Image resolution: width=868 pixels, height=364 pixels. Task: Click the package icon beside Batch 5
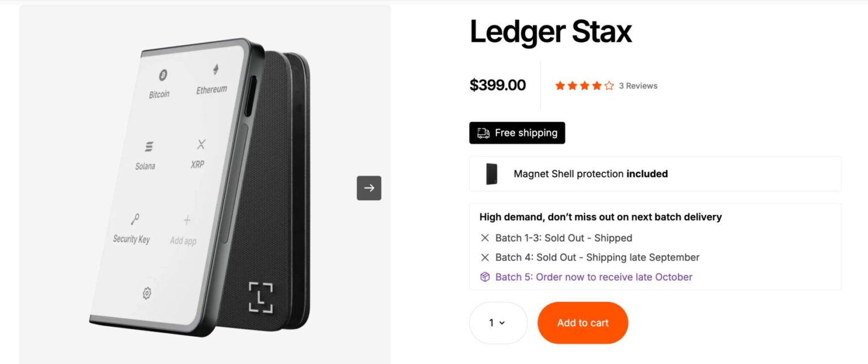[485, 277]
